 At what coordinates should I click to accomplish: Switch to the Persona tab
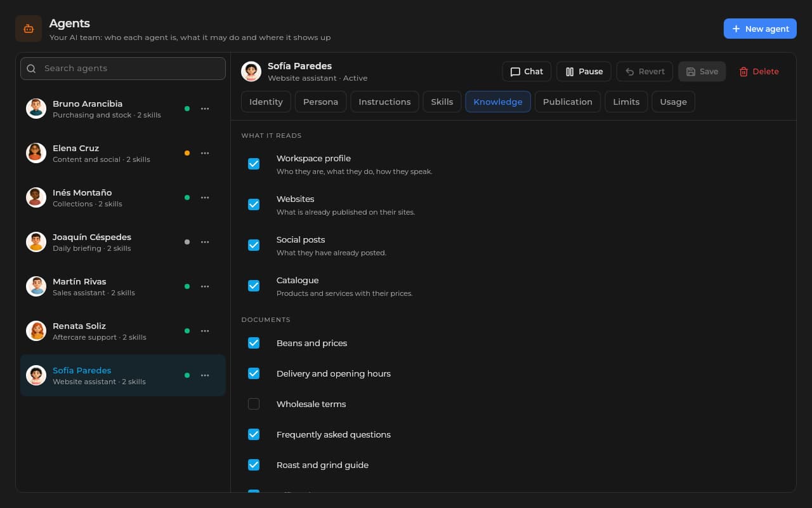(x=320, y=102)
